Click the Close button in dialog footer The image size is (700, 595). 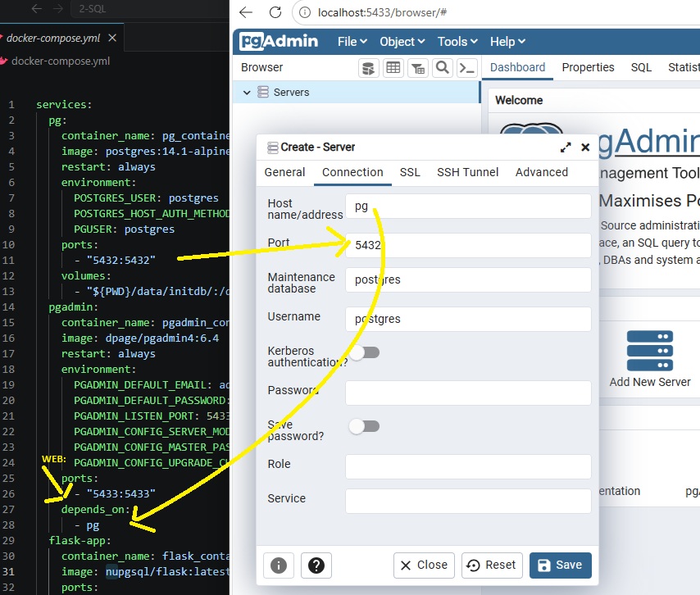point(424,565)
